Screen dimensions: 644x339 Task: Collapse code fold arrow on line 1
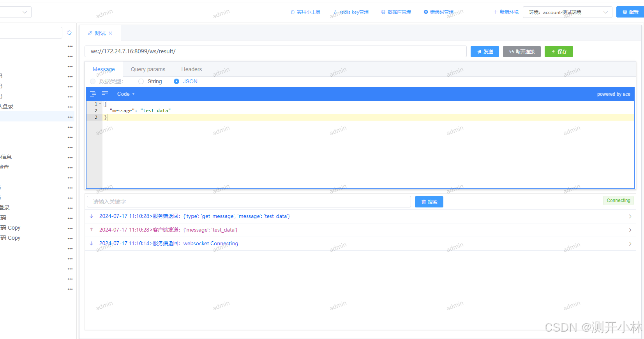click(x=100, y=104)
